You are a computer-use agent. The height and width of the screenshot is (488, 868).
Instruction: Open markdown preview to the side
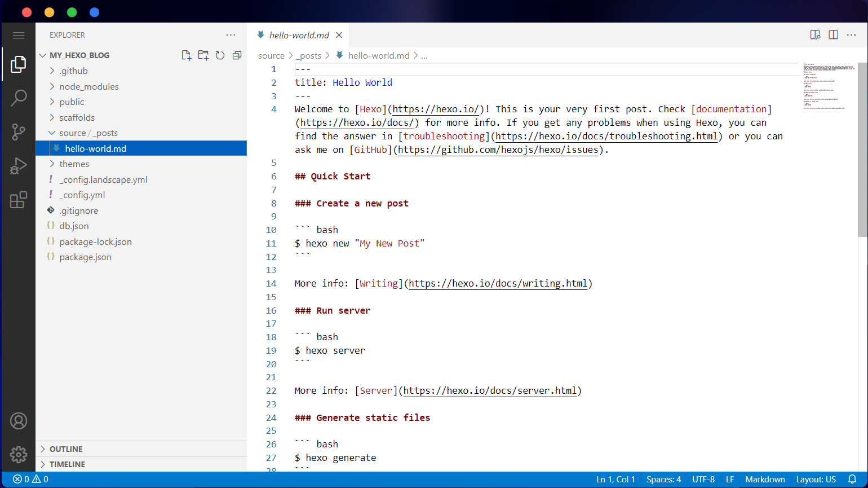pos(815,35)
